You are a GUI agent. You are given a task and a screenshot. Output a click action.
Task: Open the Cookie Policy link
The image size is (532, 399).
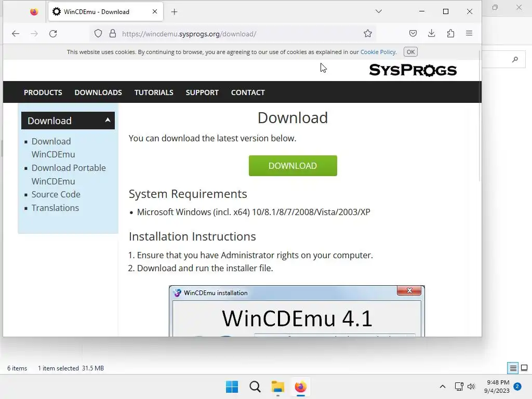pyautogui.click(x=378, y=52)
